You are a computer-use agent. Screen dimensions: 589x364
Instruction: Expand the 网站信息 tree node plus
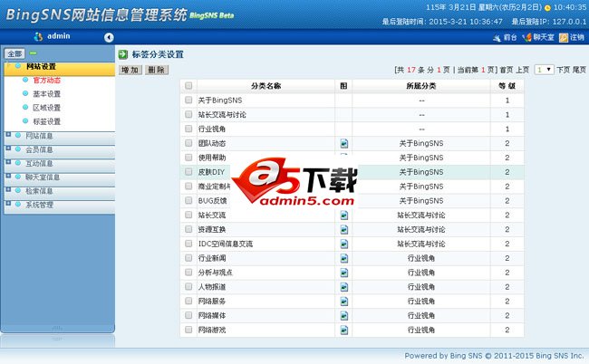[x=8, y=134]
